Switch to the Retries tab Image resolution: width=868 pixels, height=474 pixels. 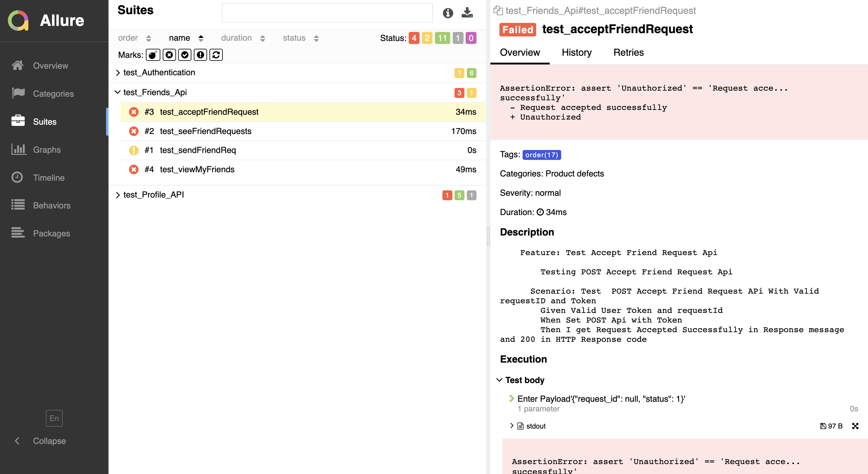click(628, 52)
